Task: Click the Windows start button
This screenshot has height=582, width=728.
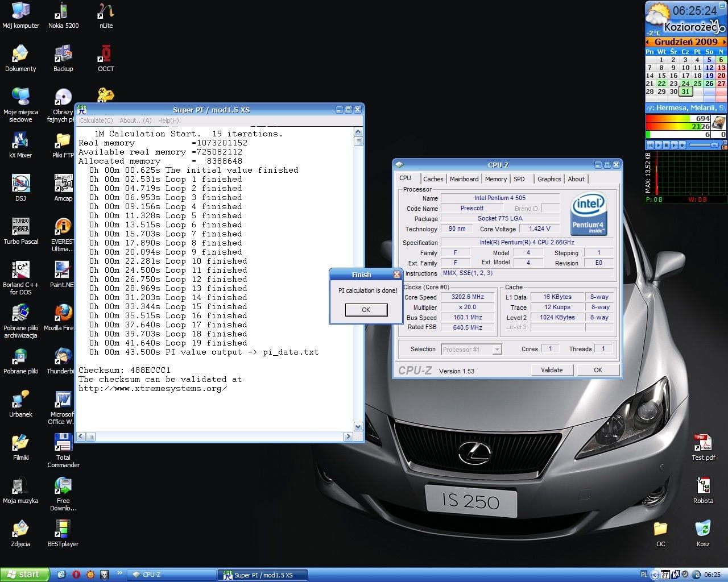Action: (25, 575)
